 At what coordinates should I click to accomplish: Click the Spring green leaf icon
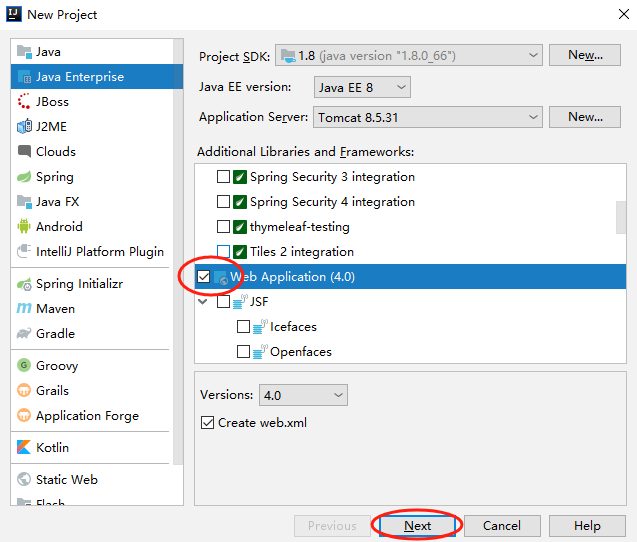click(x=24, y=177)
